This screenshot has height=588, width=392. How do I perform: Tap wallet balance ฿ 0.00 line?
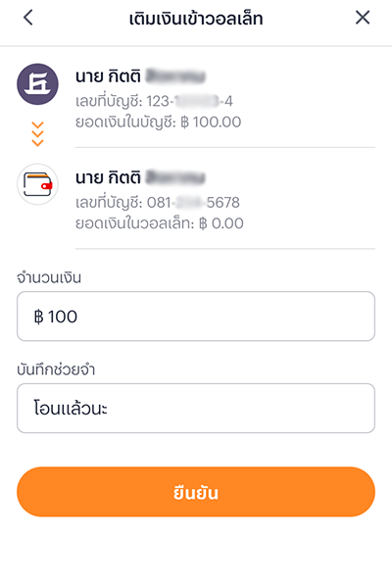160,223
